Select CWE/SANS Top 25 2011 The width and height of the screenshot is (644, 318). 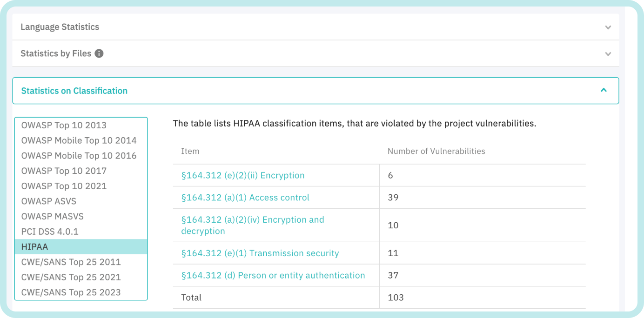click(x=81, y=262)
